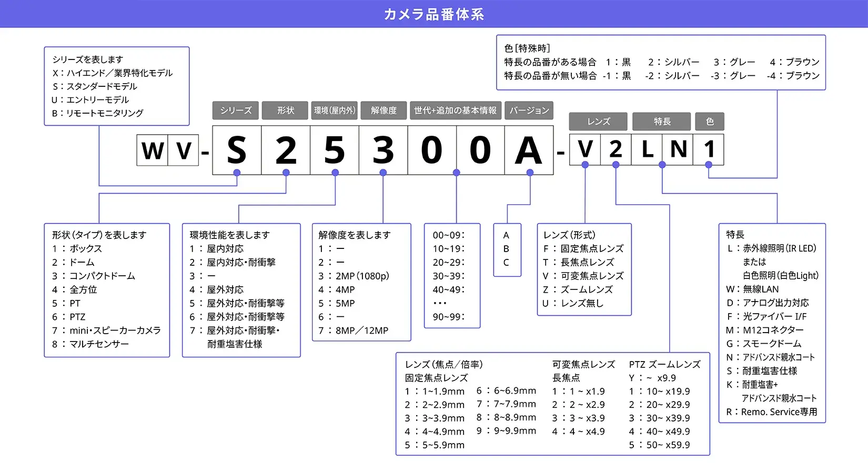Click '4：屋外対応' entry
The height and width of the screenshot is (471, 868).
[216, 289]
